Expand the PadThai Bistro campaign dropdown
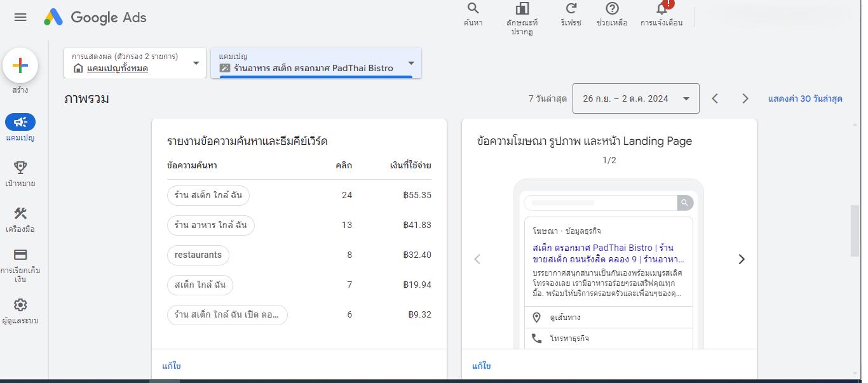868x383 pixels. 411,63
